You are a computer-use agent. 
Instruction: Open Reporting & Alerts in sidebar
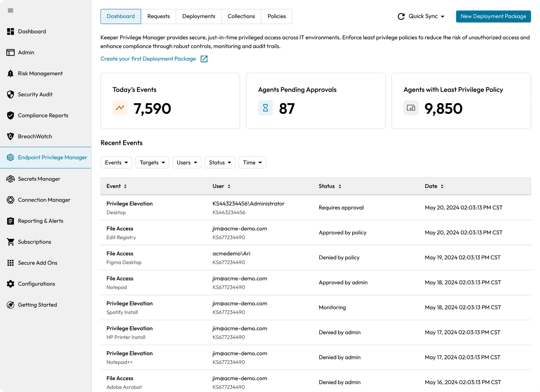click(x=46, y=221)
